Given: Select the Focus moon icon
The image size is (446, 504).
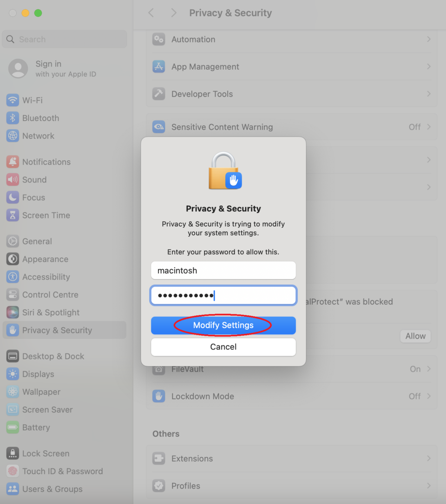Looking at the screenshot, I should click(13, 197).
